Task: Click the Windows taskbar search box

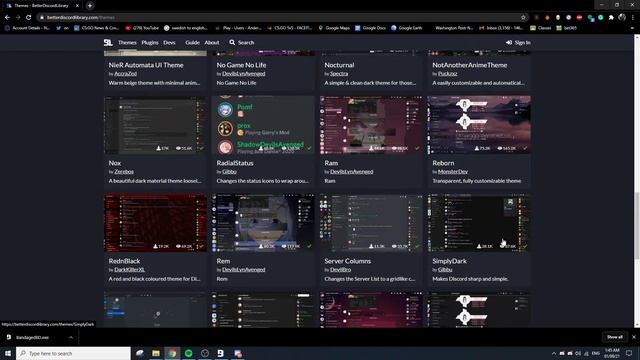Action: pyautogui.click(x=73, y=353)
